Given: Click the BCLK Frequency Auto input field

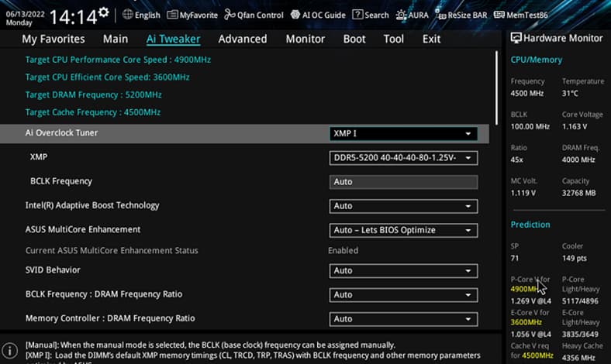Looking at the screenshot, I should [403, 182].
